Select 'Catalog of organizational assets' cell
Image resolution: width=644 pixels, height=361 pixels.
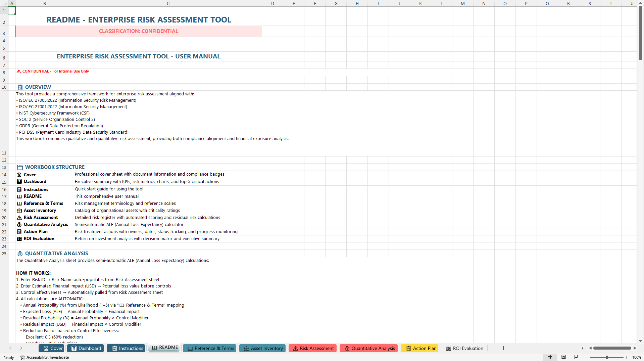[x=168, y=211]
